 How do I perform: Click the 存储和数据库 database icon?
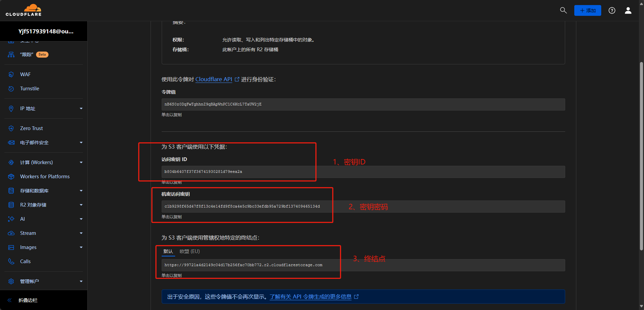point(11,191)
